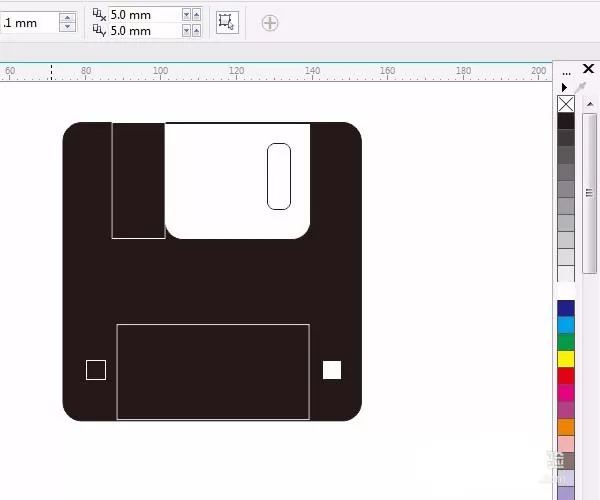Click the quick customize plus icon

tap(270, 23)
